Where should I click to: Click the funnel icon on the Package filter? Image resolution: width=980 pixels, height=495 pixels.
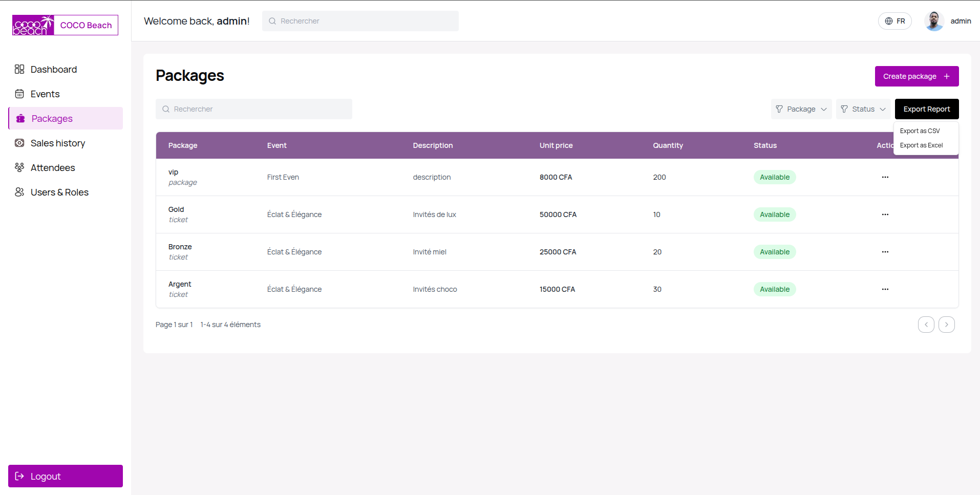point(779,109)
